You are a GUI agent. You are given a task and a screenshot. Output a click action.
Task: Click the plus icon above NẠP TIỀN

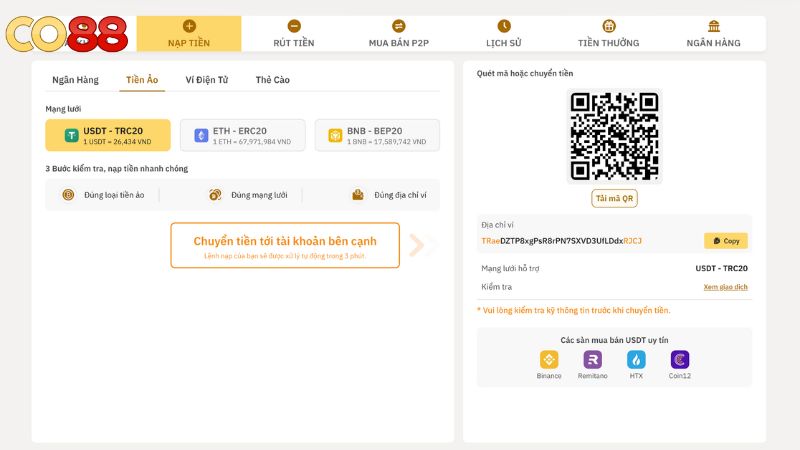[189, 26]
